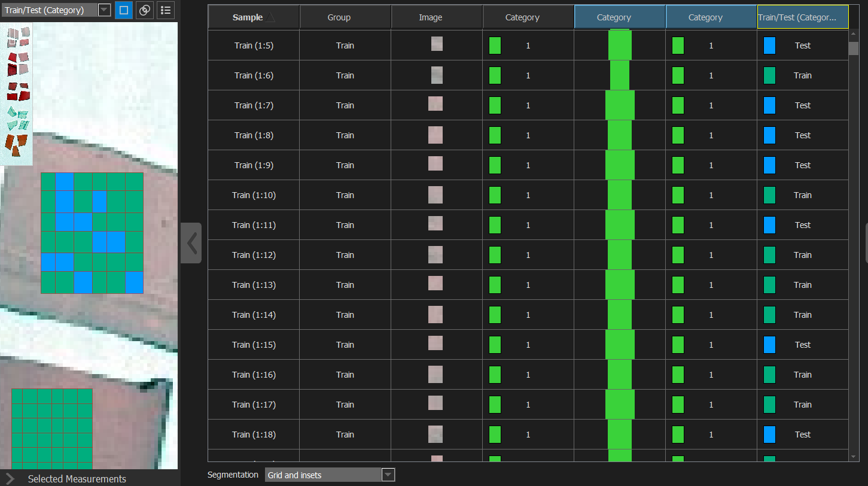Click the teal Train swatch in the Train (1:6) row
868x486 pixels.
(769, 75)
